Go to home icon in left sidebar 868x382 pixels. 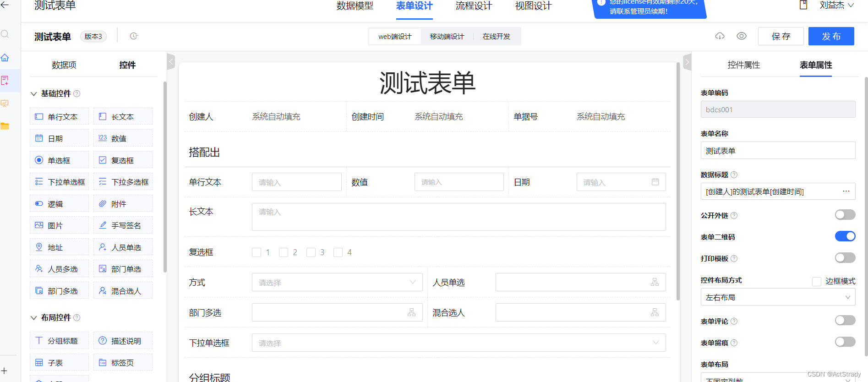click(x=5, y=58)
